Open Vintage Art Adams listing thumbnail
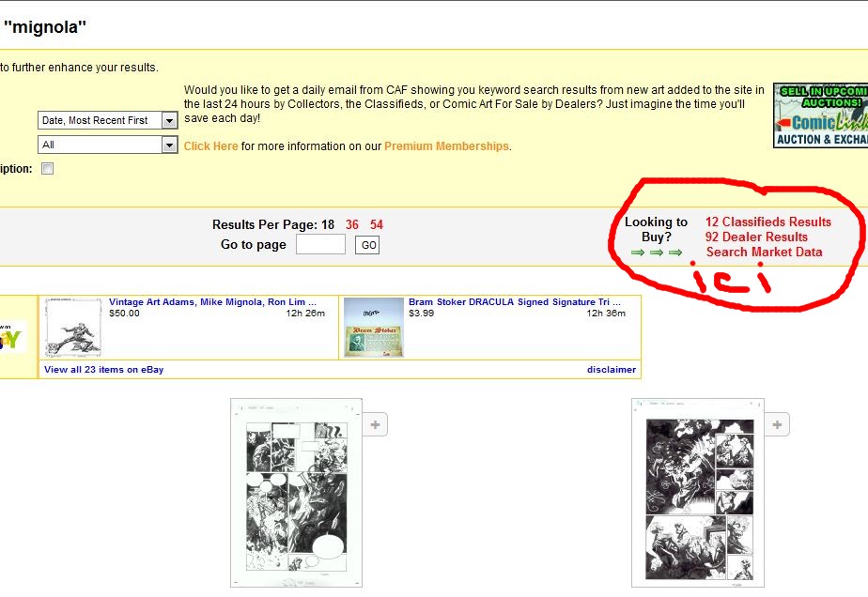 (x=73, y=329)
